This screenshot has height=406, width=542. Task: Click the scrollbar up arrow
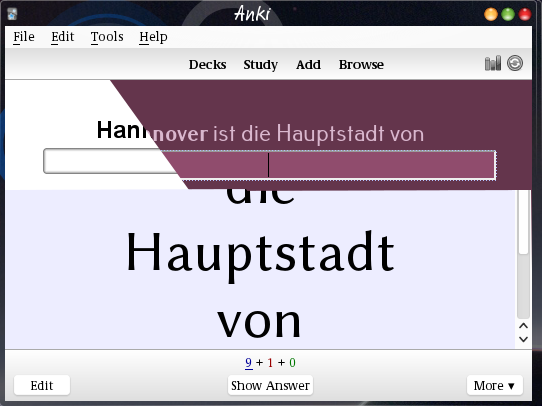[x=523, y=326]
